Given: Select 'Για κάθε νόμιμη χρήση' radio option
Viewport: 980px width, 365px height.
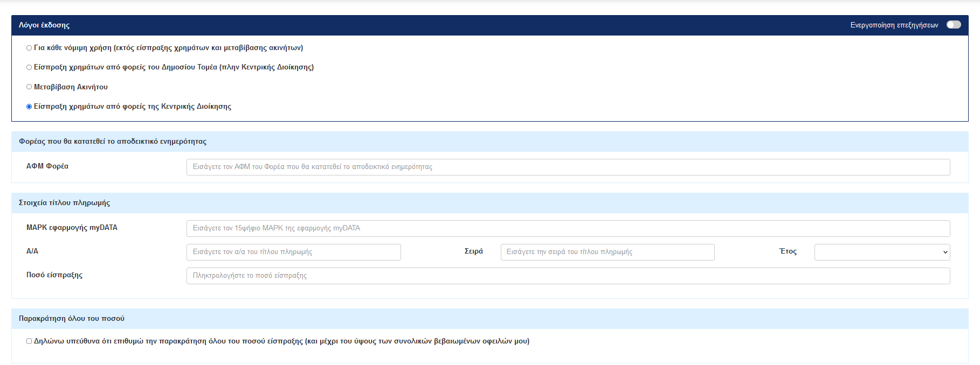Looking at the screenshot, I should [x=29, y=48].
